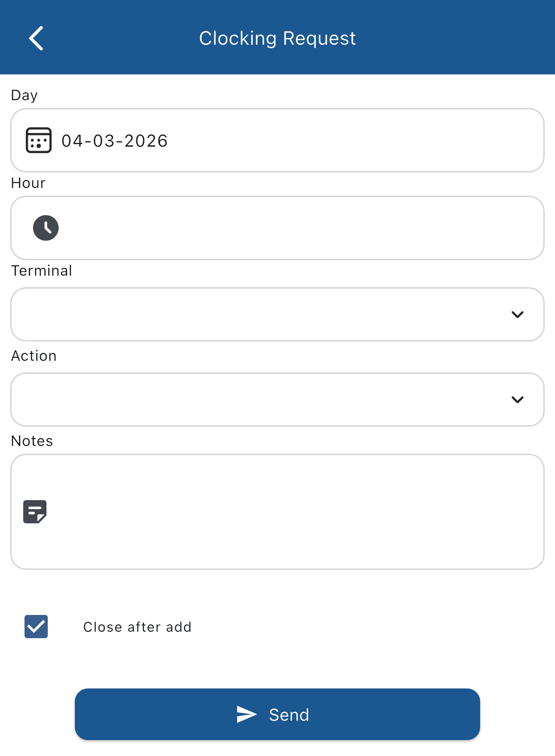The image size is (555, 756).
Task: Uncheck the Close after add checkbox
Action: tap(36, 627)
